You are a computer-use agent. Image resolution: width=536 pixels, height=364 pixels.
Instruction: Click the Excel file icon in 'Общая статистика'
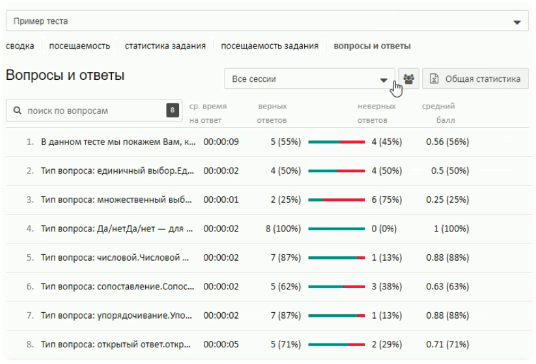434,79
